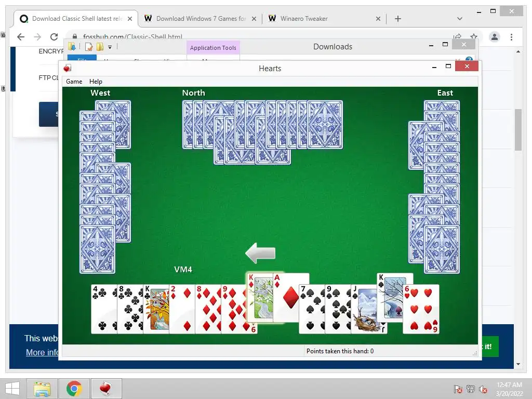Viewport: 532px width, 399px height.
Task: Click the Hearts window title icon
Action: click(x=67, y=68)
